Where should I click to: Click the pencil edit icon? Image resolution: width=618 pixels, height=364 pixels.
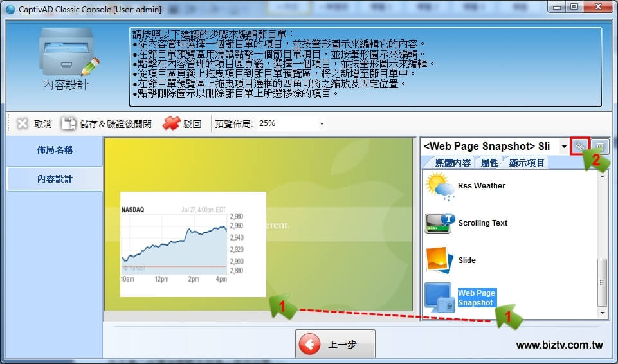coord(579,147)
